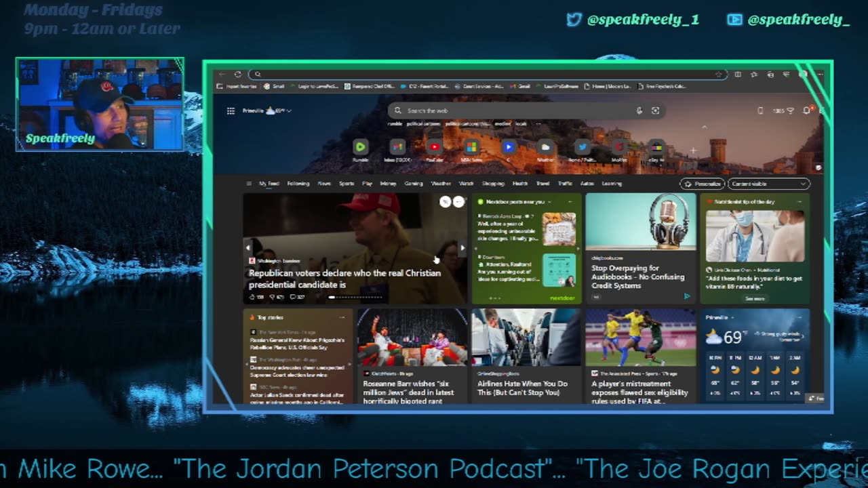
Task: Open visual search camera icon
Action: (x=655, y=110)
